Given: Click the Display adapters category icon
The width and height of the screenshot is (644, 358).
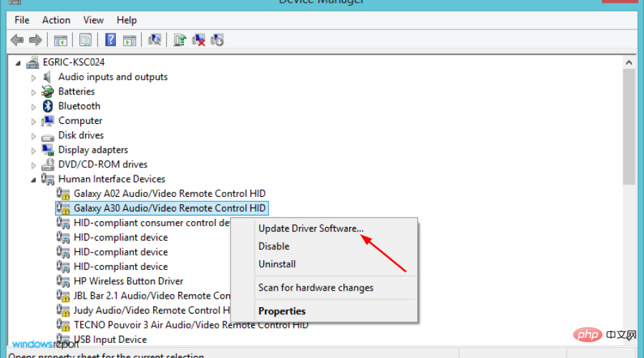Looking at the screenshot, I should pyautogui.click(x=48, y=150).
